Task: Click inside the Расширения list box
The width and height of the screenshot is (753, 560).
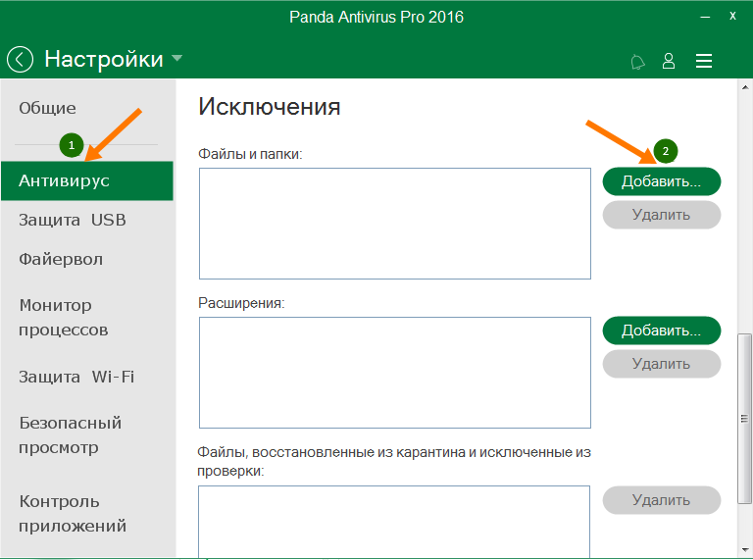Action: click(x=395, y=373)
